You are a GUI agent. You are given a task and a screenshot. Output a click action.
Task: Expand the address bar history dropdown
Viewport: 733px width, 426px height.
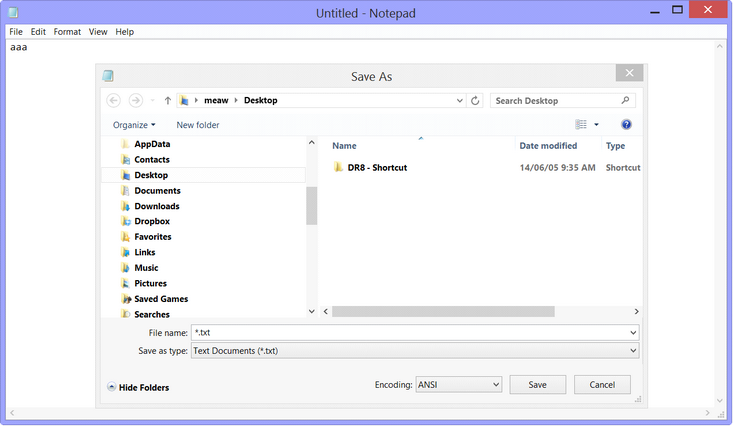coord(459,100)
